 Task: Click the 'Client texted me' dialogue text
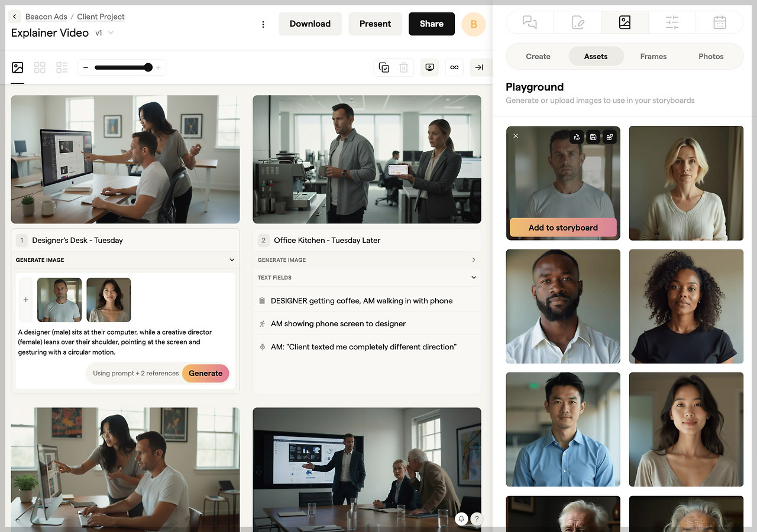pos(364,347)
